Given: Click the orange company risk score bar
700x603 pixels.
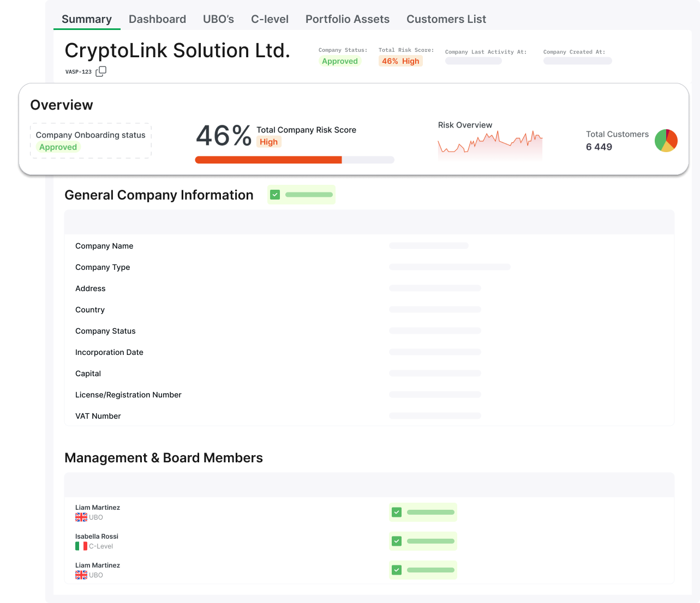Looking at the screenshot, I should [x=268, y=160].
